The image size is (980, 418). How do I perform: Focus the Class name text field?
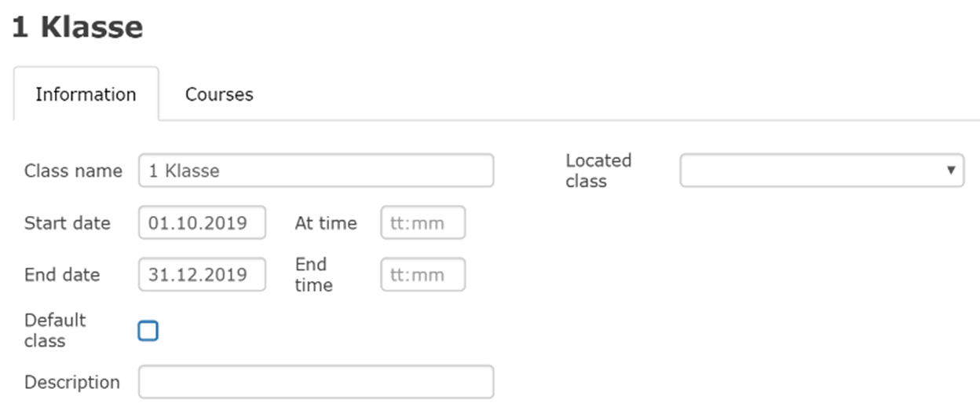316,170
